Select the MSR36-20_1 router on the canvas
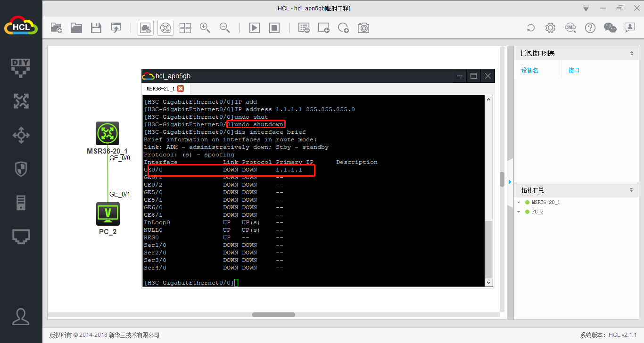The height and width of the screenshot is (343, 644). (107, 133)
